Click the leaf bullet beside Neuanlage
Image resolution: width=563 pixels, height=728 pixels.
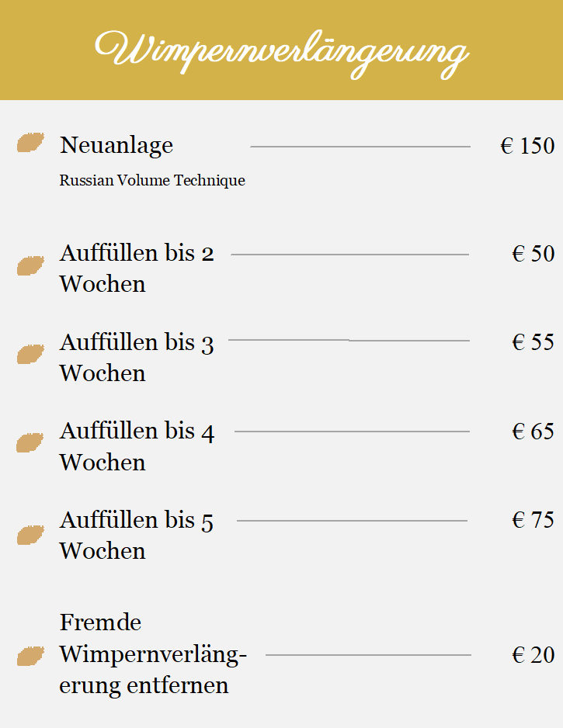[30, 143]
